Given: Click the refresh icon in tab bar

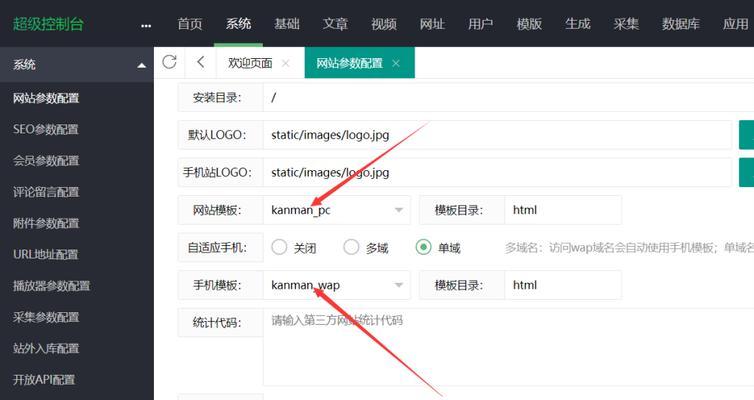Looking at the screenshot, I should 169,62.
